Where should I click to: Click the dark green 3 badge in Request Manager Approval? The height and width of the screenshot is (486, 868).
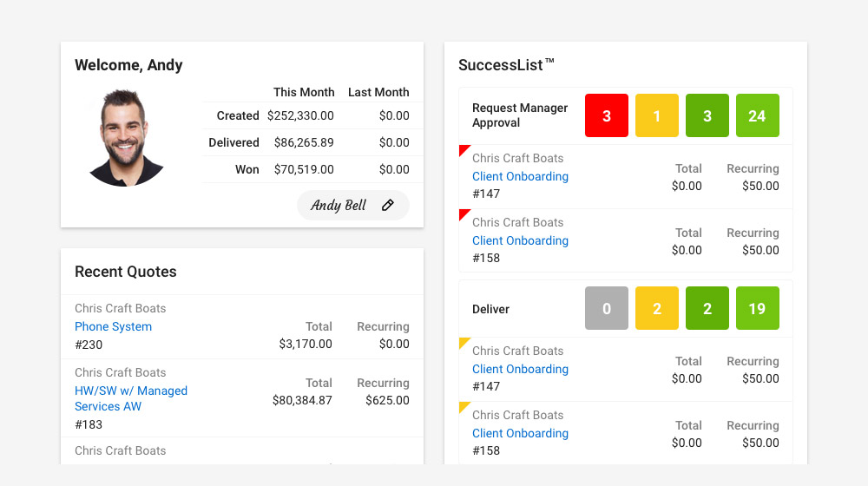pyautogui.click(x=707, y=115)
